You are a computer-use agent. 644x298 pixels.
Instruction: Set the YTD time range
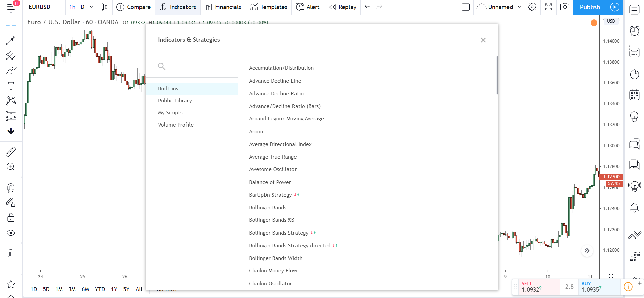pos(100,289)
